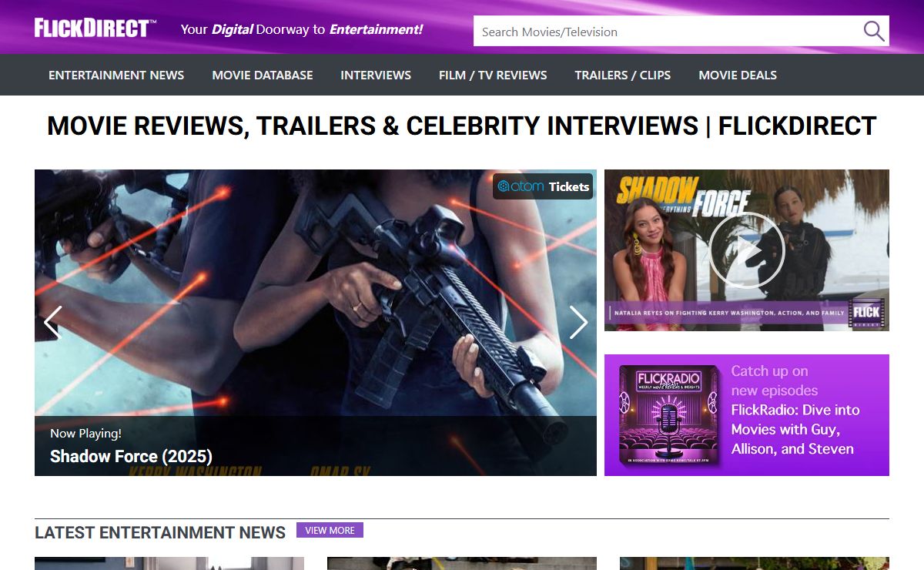The width and height of the screenshot is (924, 570).
Task: Click the Latest Entertainment News heading
Action: [160, 532]
